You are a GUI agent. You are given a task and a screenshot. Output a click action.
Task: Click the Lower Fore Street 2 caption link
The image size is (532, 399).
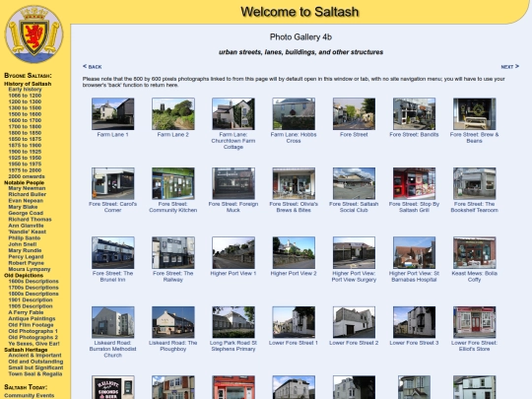coord(354,343)
